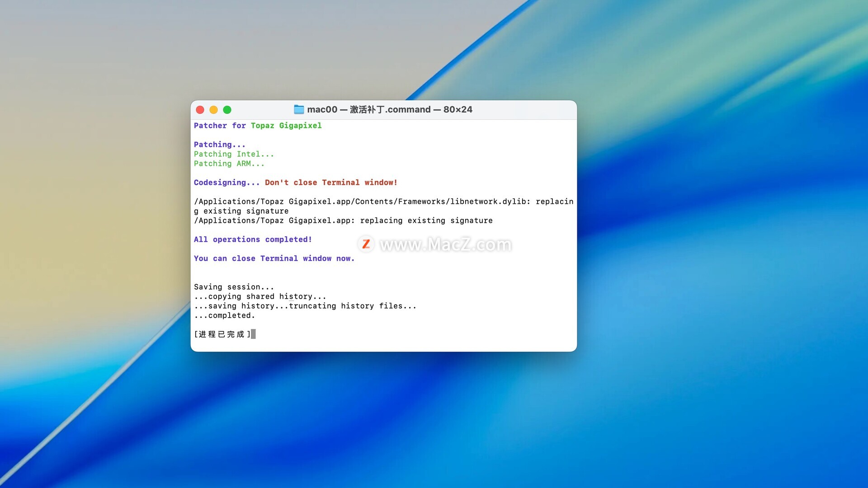Open the www.MacZ.com watermark link

(446, 244)
